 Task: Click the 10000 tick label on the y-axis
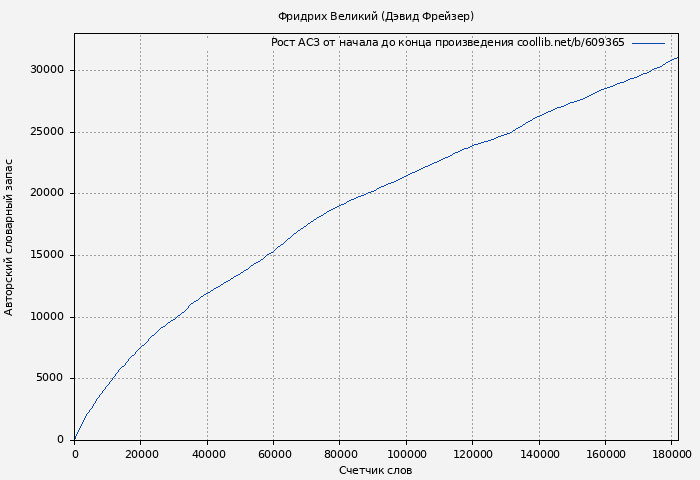point(47,317)
